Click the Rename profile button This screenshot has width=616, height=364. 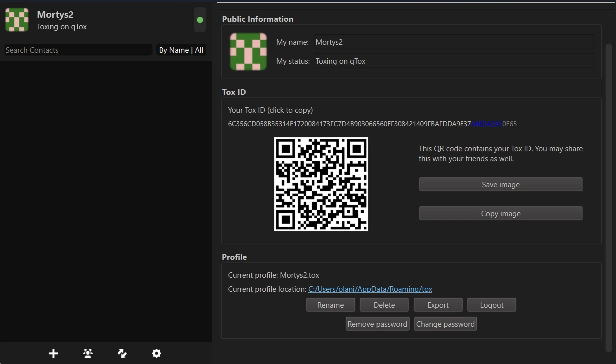tap(331, 305)
